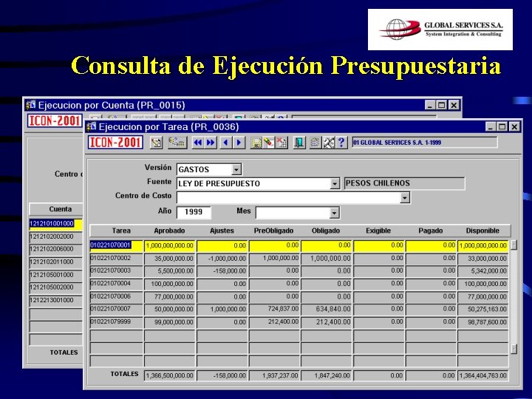Click the table scrollbar up arrow

(514, 245)
